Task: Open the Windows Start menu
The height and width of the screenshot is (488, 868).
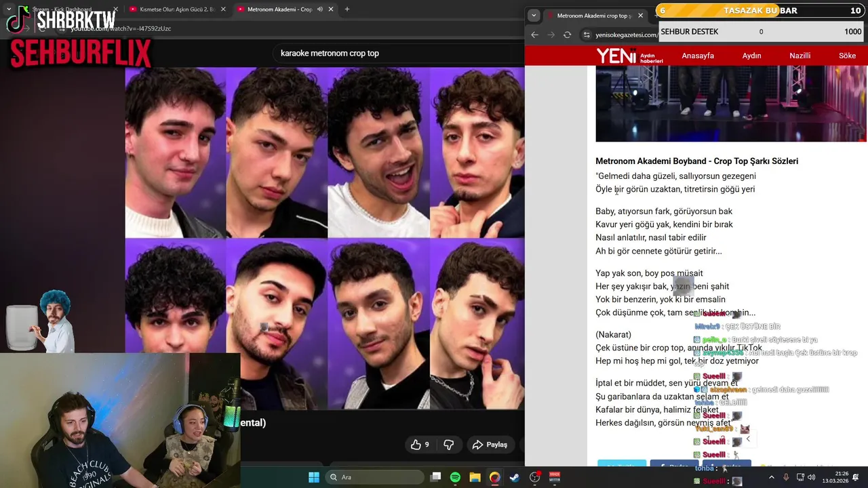Action: (x=314, y=477)
